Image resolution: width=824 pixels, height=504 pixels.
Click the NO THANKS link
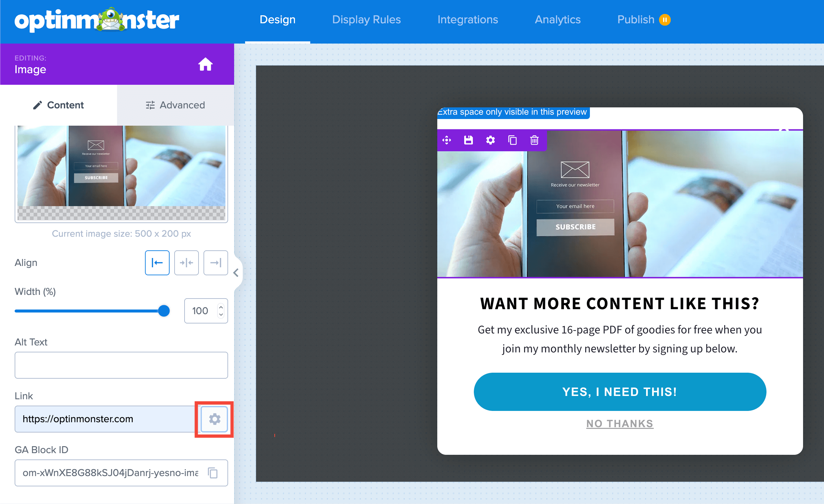tap(620, 424)
